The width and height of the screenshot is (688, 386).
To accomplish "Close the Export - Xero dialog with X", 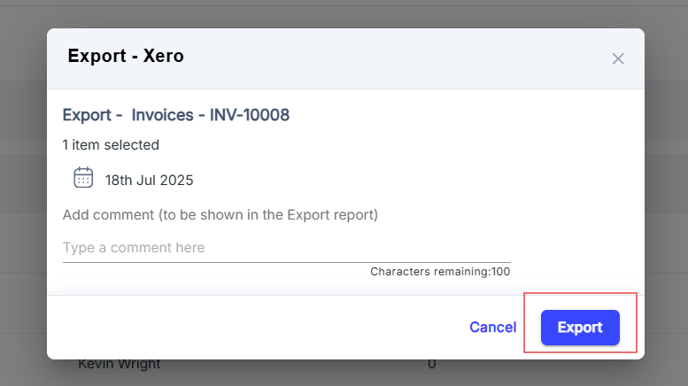I will click(618, 59).
